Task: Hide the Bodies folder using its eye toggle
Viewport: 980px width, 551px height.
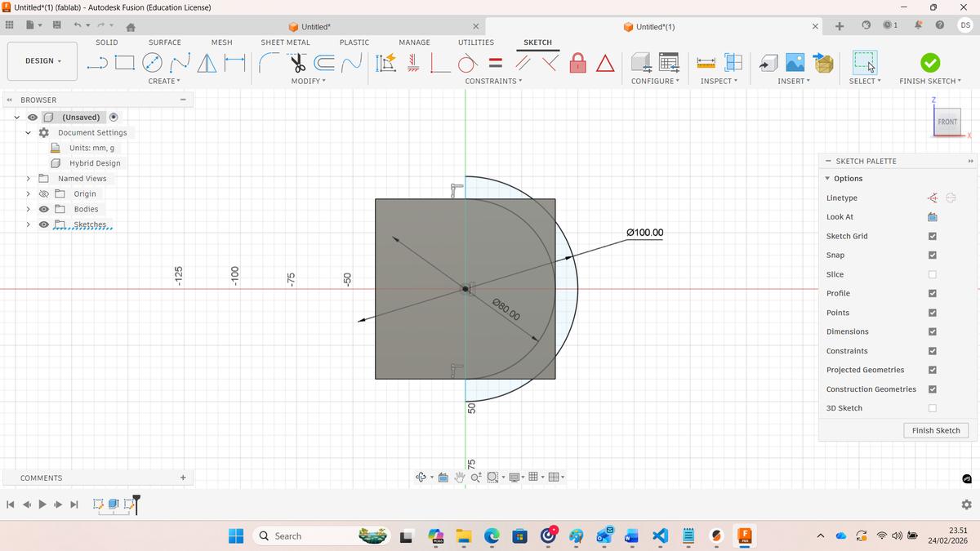Action: (x=43, y=209)
